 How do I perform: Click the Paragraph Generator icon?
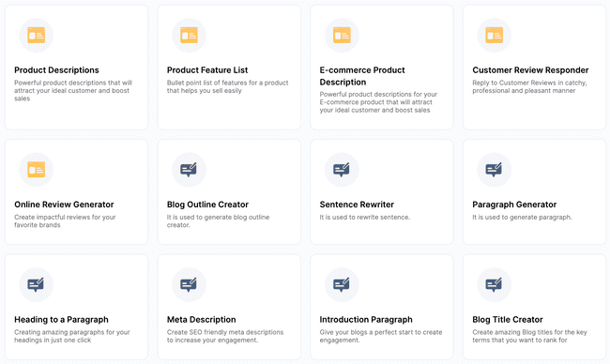[x=495, y=170]
